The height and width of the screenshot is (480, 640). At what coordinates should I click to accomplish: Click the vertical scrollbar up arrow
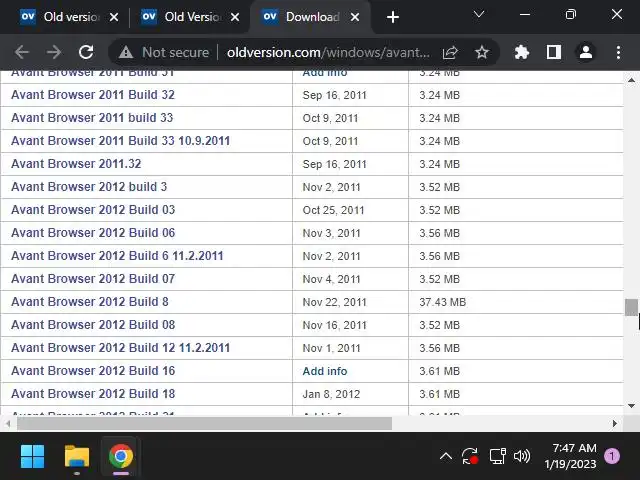point(631,80)
